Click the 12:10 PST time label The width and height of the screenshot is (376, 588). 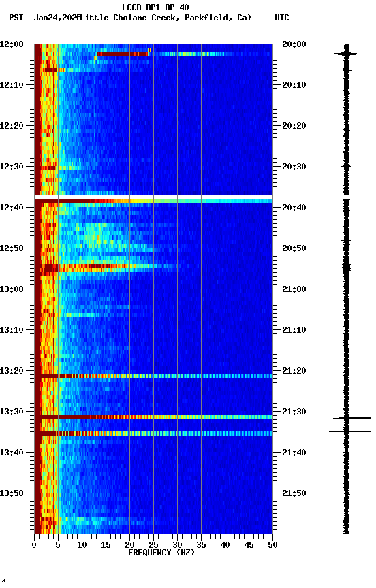(12, 85)
